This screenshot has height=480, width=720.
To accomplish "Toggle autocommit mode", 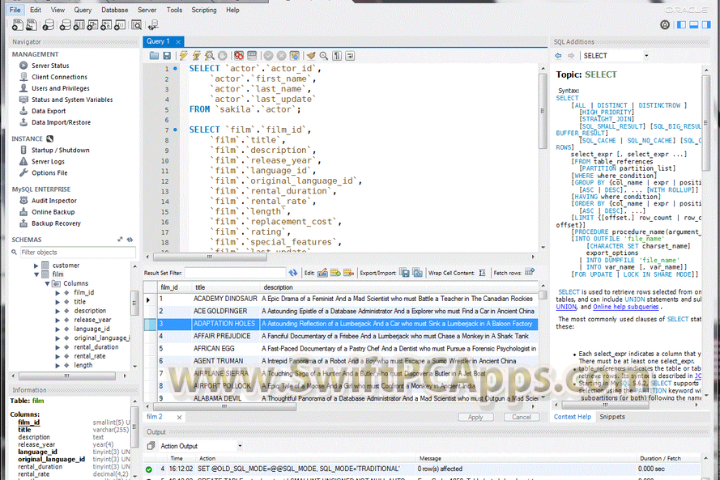I will click(x=295, y=56).
